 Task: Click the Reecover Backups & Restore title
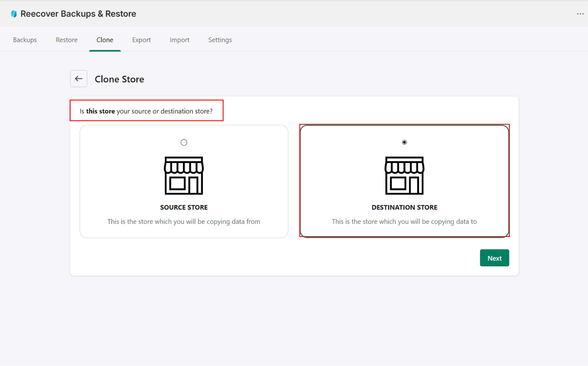[78, 14]
